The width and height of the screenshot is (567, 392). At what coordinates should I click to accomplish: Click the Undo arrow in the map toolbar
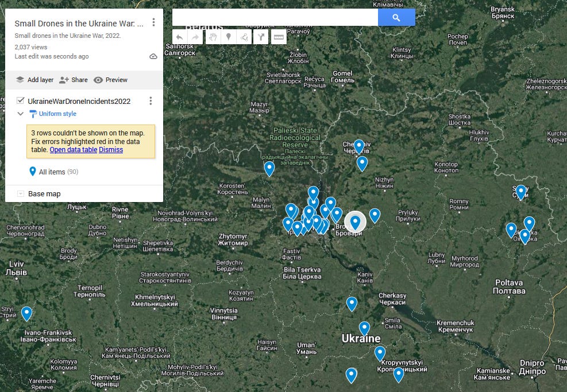180,37
